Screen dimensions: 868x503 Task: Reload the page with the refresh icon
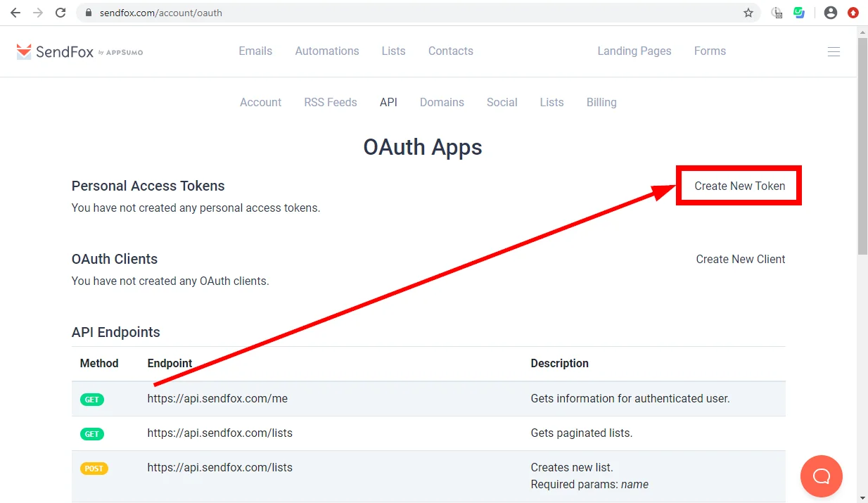point(60,13)
